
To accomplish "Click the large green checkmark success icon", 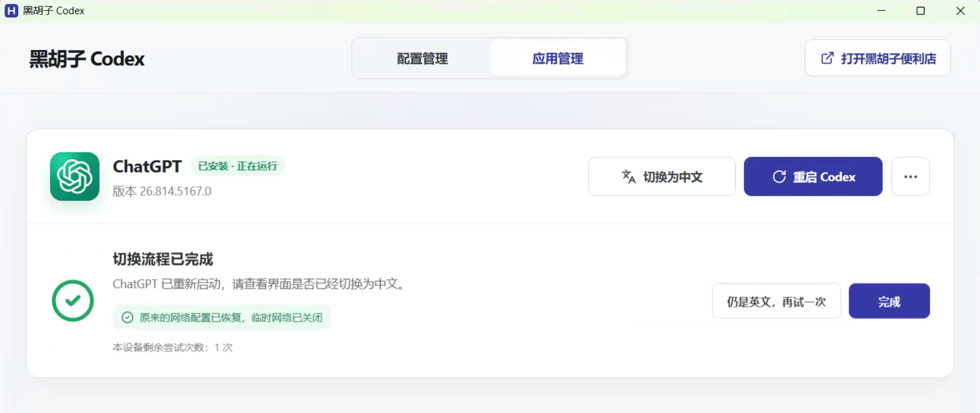I will click(x=73, y=300).
